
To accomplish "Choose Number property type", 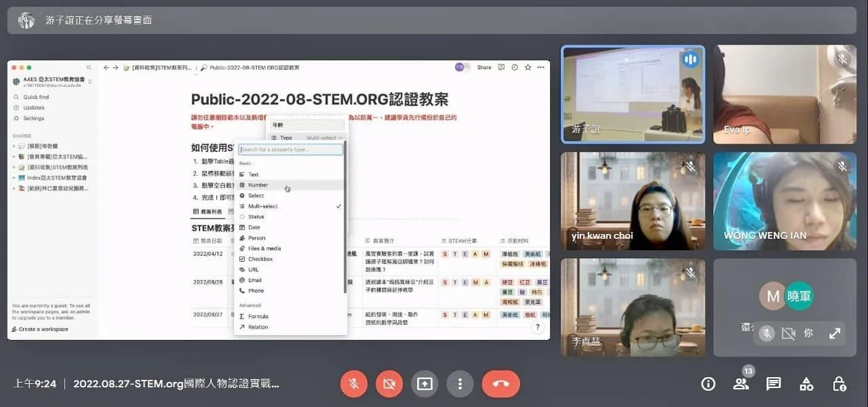I will click(290, 185).
